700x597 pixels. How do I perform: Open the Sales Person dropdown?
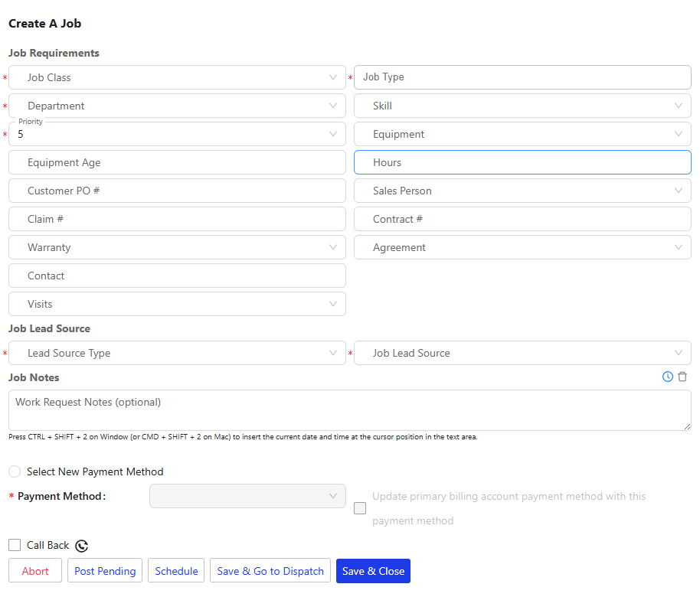click(522, 191)
